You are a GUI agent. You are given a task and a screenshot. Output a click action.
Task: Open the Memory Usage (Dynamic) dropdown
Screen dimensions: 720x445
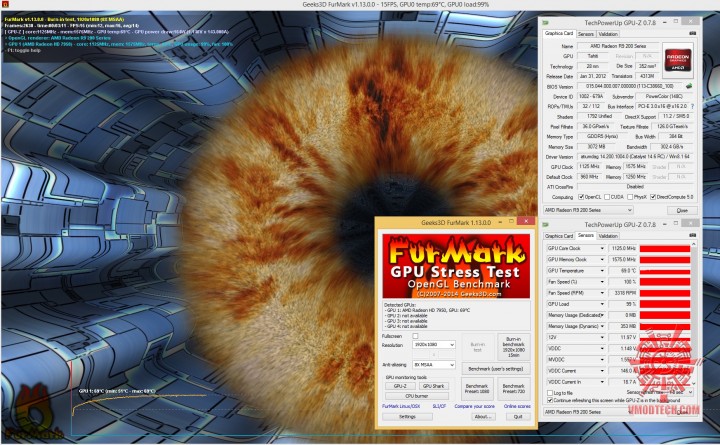click(x=602, y=326)
